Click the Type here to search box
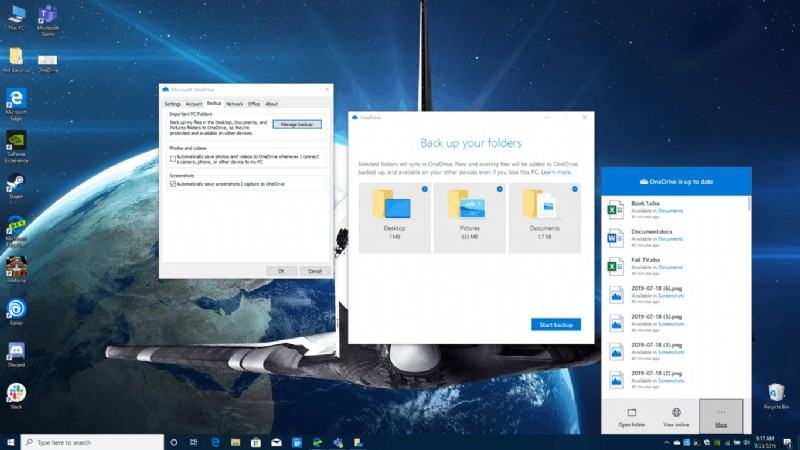Screen dimensions: 800x450 92,442
